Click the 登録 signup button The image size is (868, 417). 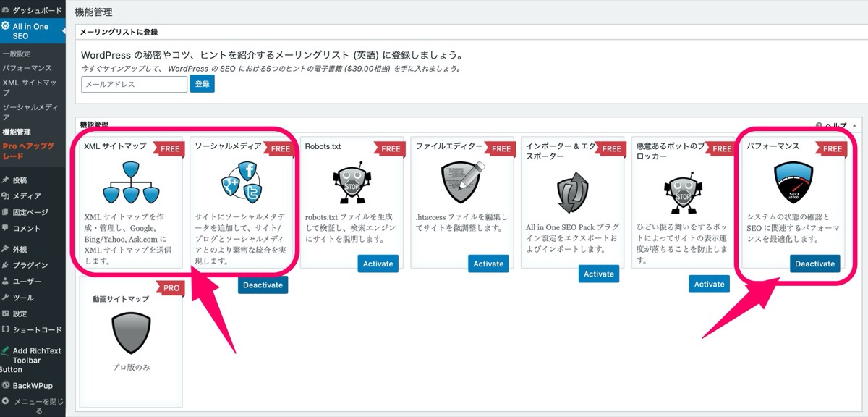click(203, 84)
